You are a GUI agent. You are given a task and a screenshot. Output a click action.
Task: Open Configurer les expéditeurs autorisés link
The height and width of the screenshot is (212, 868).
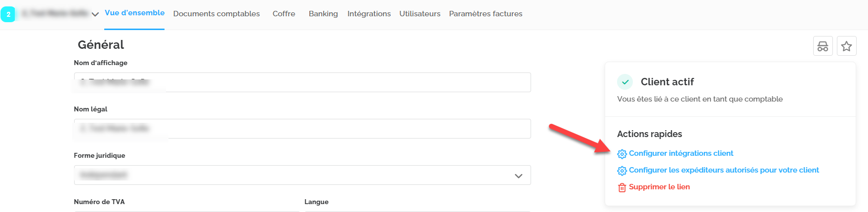point(724,170)
